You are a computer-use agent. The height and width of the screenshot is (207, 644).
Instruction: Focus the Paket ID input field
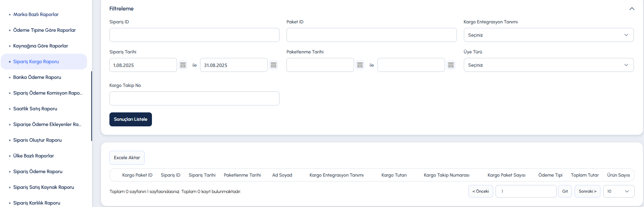tap(371, 35)
